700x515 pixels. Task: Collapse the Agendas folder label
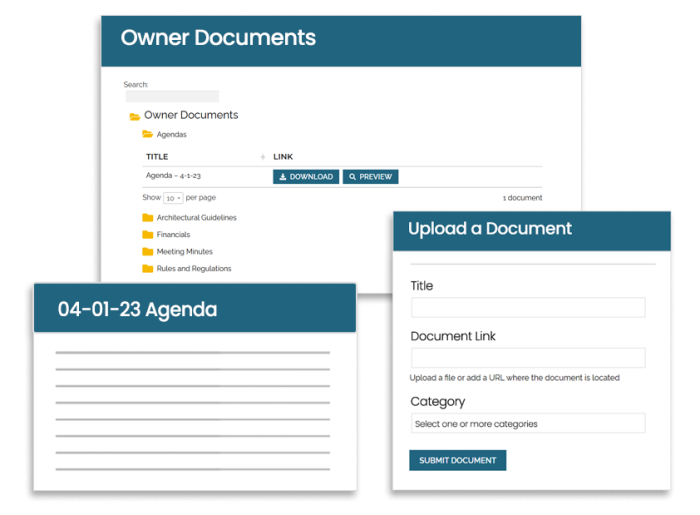(171, 134)
